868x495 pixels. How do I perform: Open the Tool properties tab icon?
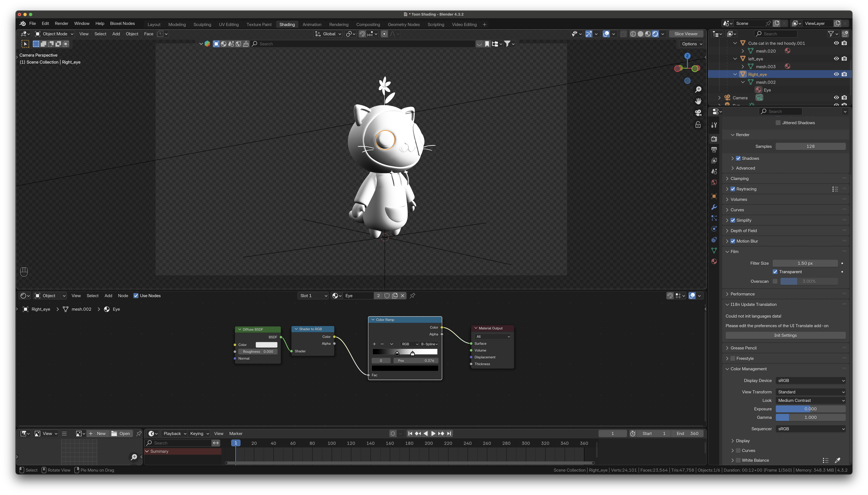(714, 125)
